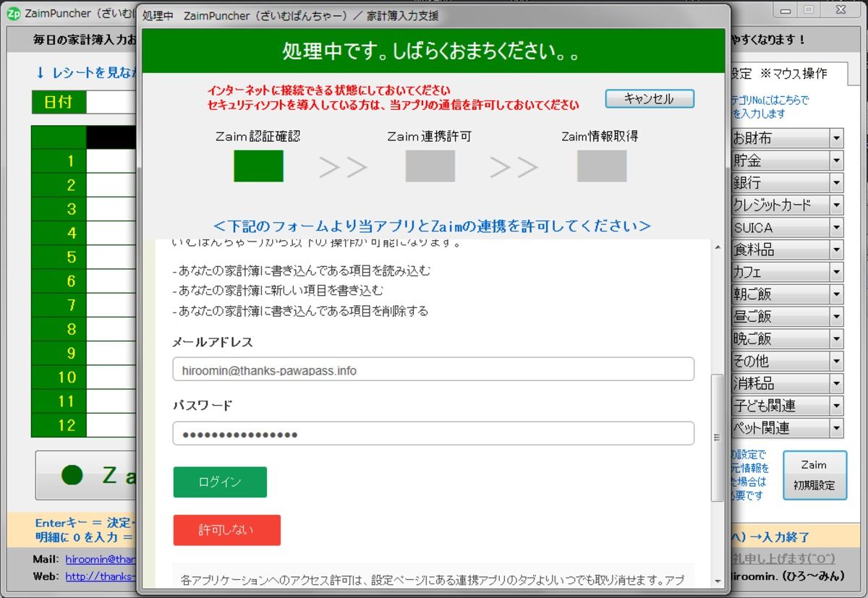
Task: Open the カフェ dropdown
Action: tap(836, 273)
